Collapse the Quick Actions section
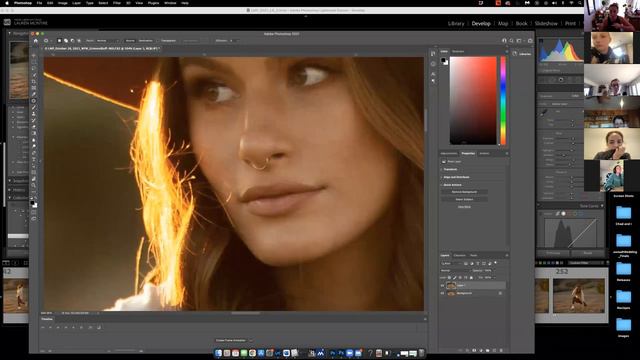Image resolution: width=640 pixels, height=360 pixels. [x=451, y=185]
